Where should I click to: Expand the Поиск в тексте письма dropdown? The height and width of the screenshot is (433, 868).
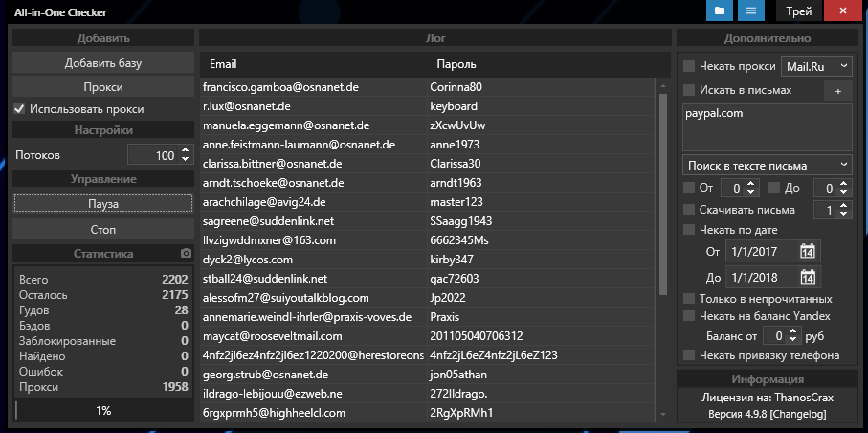click(767, 165)
